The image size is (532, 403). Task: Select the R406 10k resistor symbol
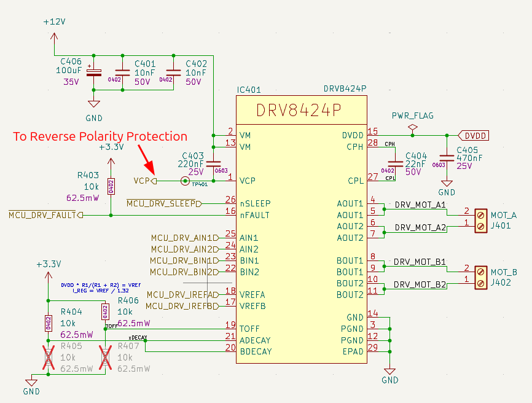click(105, 311)
